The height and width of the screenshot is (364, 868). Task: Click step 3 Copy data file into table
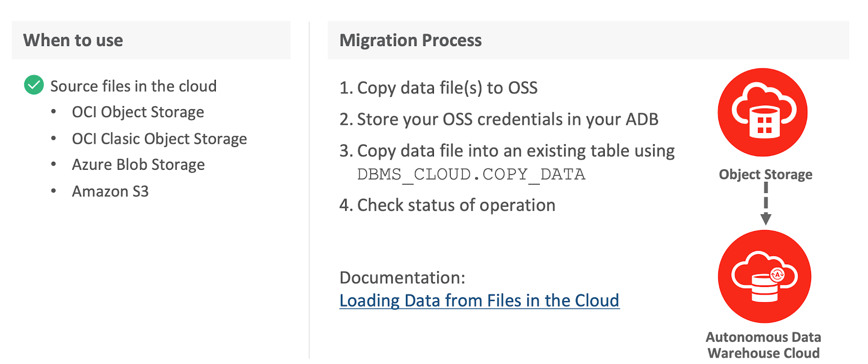(x=507, y=151)
